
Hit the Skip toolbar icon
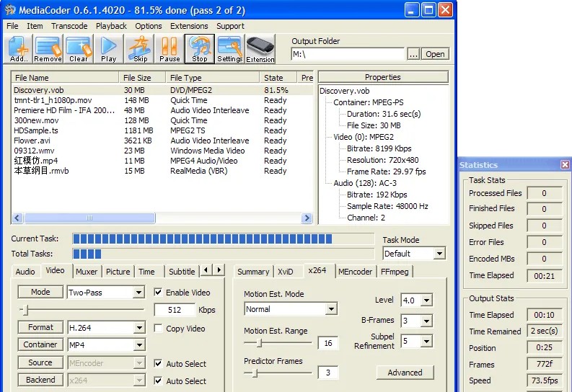(140, 49)
